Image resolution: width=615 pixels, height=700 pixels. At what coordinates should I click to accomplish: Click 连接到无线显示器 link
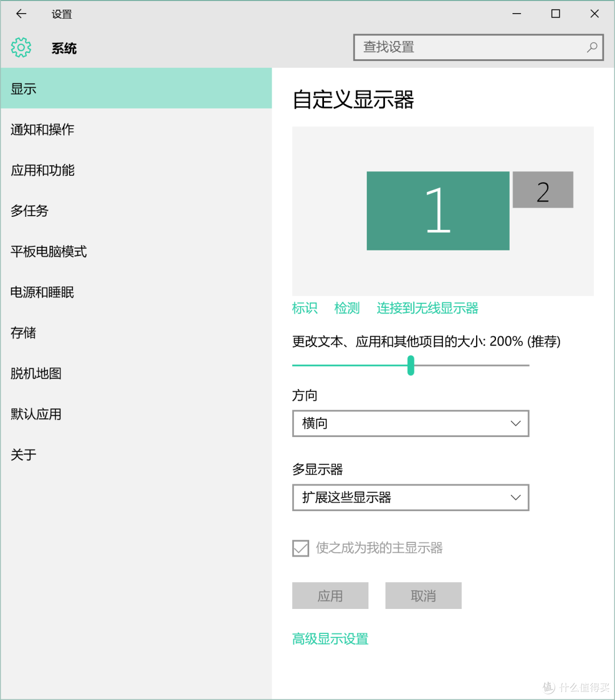pyautogui.click(x=427, y=308)
